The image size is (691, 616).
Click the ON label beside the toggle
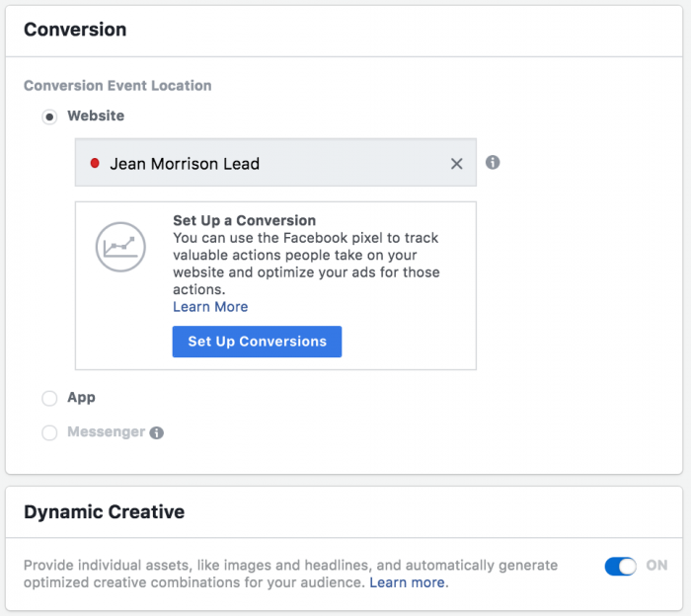point(656,566)
